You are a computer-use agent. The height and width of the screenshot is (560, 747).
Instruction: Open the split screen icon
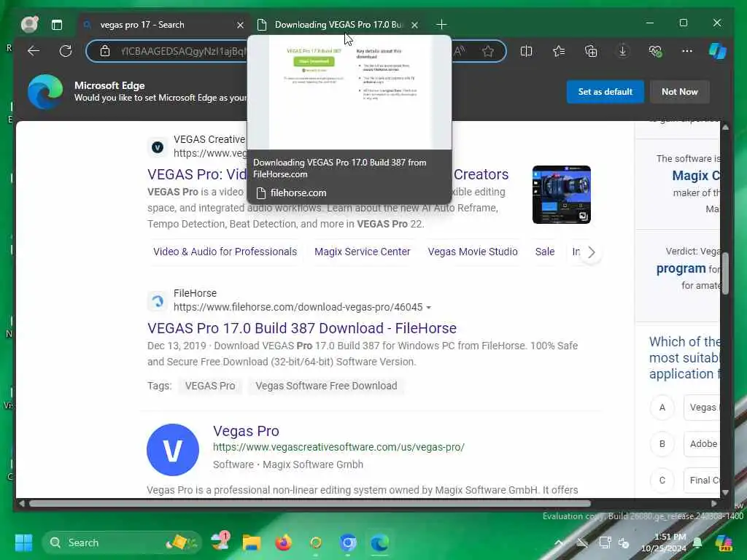[x=527, y=51]
